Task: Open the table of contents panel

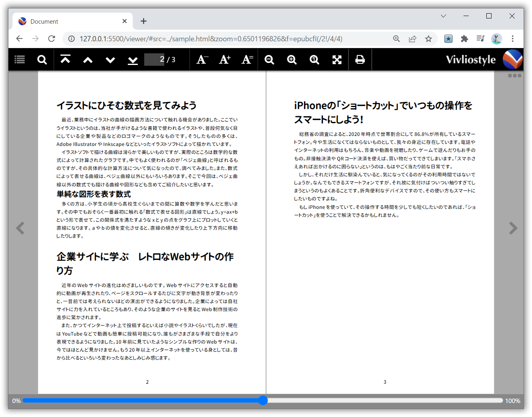Action: [x=19, y=59]
